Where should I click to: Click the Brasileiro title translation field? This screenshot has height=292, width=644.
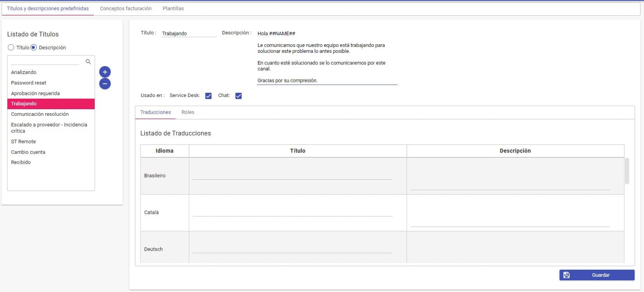[292, 175]
